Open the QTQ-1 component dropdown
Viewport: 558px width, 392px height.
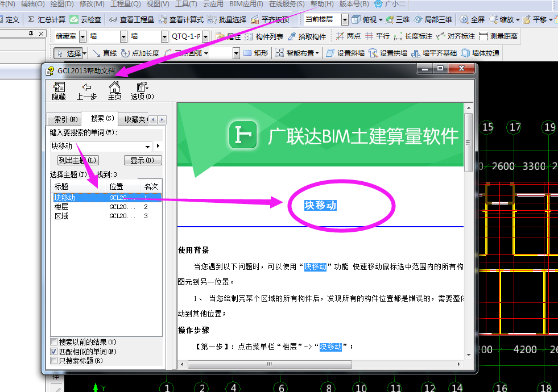[x=205, y=36]
